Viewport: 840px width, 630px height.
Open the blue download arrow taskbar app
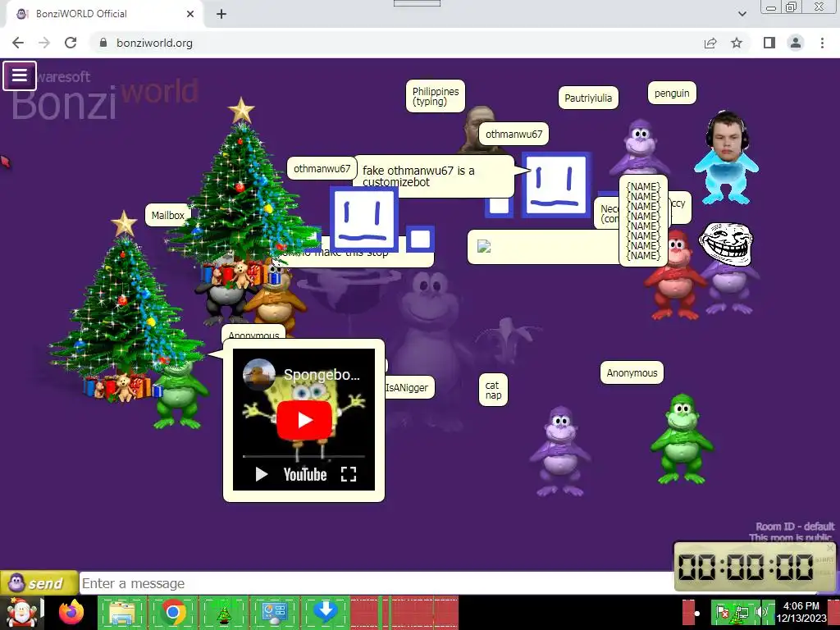pos(325,612)
